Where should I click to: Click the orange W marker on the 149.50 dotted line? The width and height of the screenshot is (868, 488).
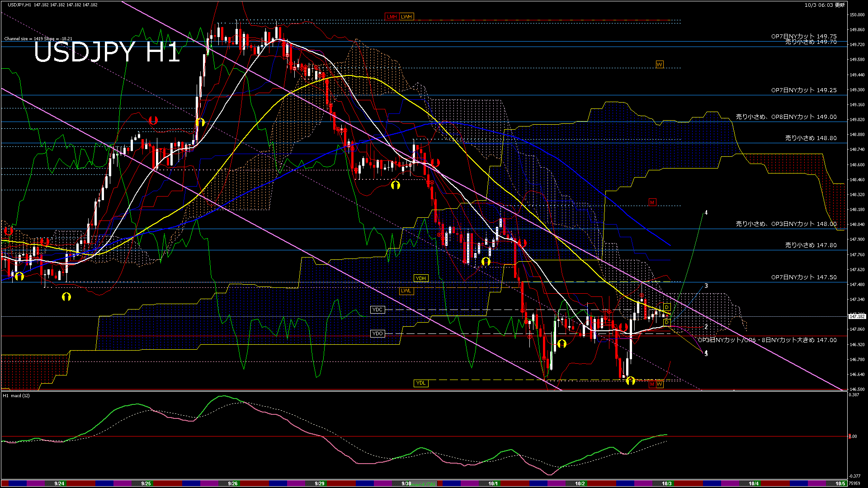click(x=659, y=65)
